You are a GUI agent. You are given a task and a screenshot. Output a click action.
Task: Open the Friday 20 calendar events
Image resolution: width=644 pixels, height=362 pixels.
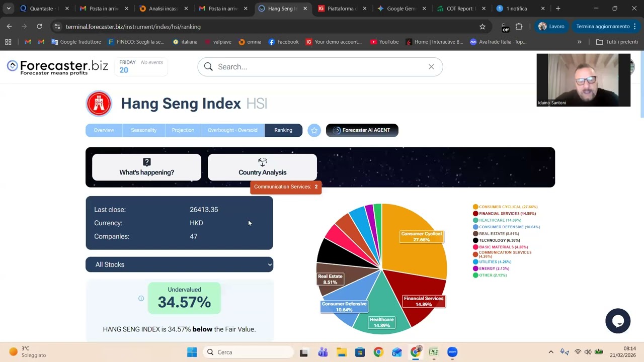(141, 66)
